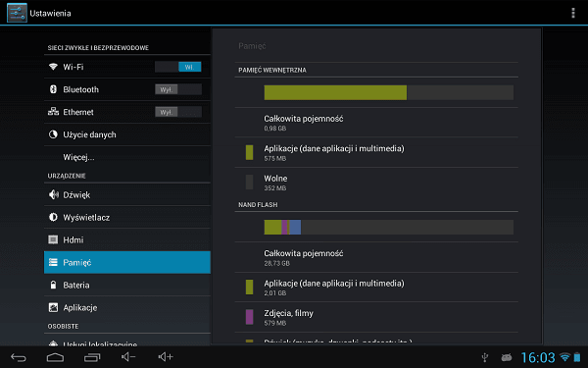Tap the Ethernet network icon

(53, 112)
